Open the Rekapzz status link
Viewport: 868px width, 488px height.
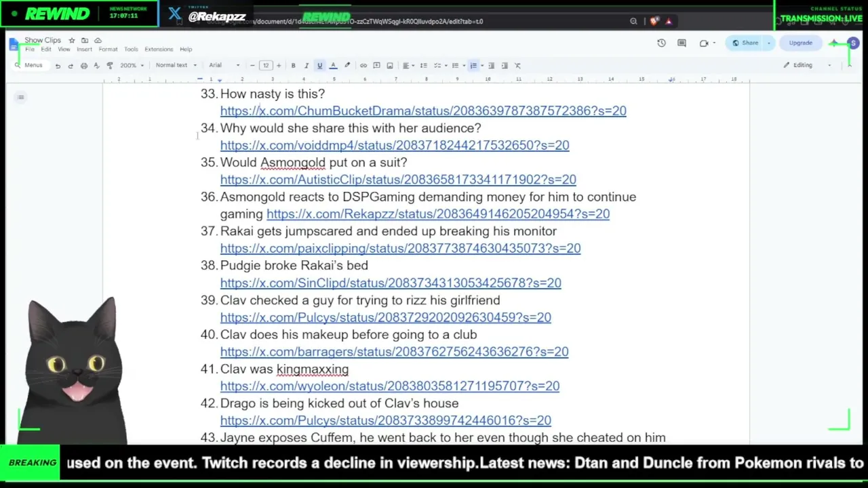(438, 214)
